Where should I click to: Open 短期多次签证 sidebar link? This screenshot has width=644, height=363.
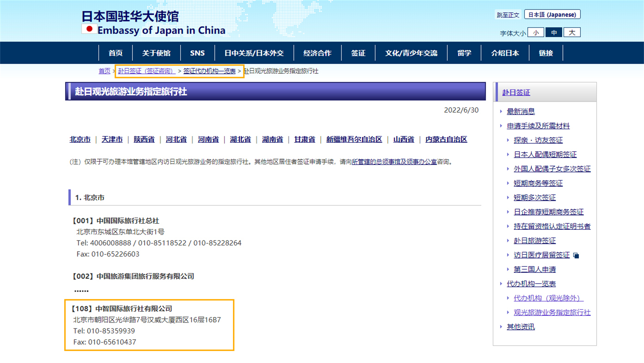[535, 198]
